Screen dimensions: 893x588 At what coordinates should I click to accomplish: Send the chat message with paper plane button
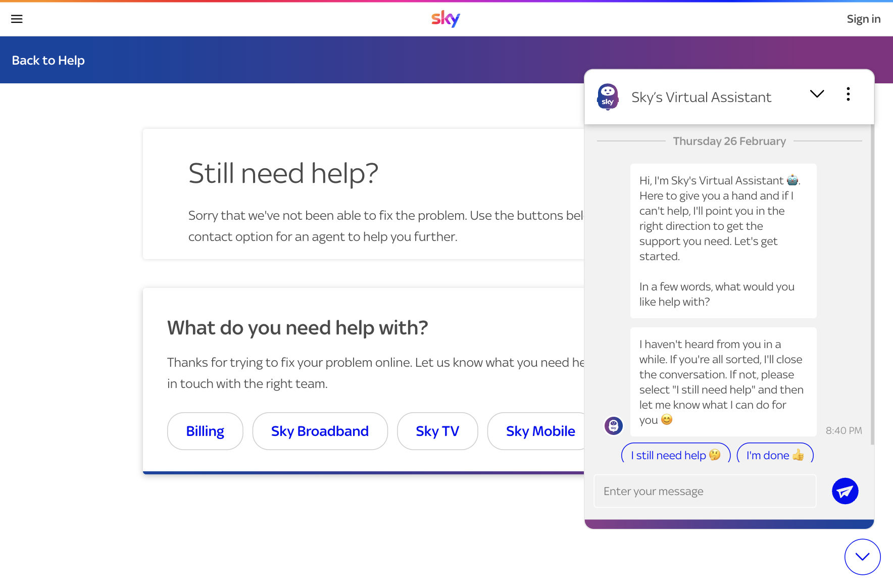pos(845,491)
